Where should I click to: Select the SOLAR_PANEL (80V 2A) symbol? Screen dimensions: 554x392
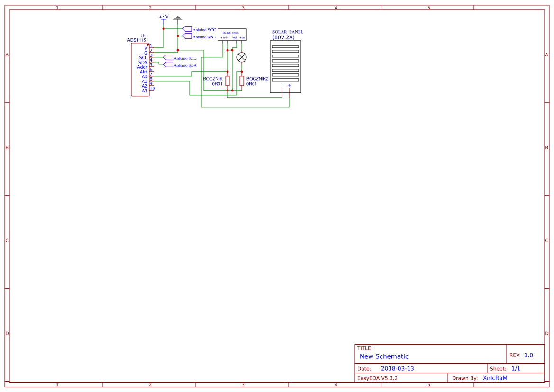(x=285, y=66)
